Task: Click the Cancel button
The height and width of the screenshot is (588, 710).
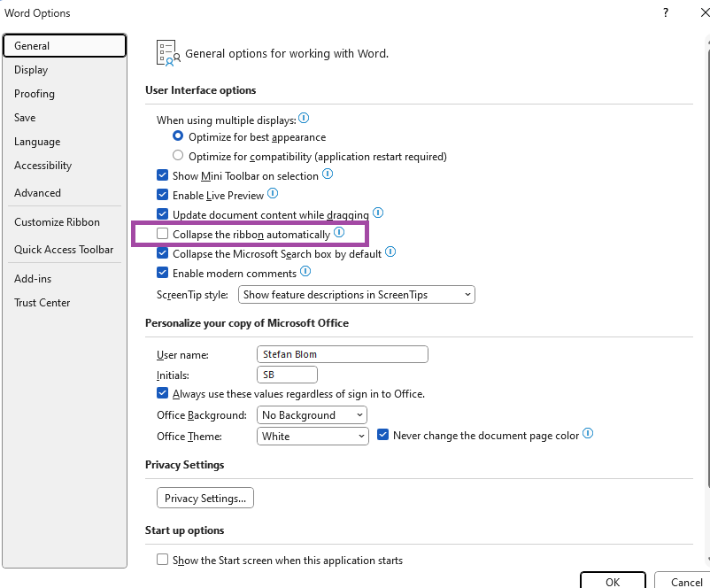Action: (x=683, y=581)
